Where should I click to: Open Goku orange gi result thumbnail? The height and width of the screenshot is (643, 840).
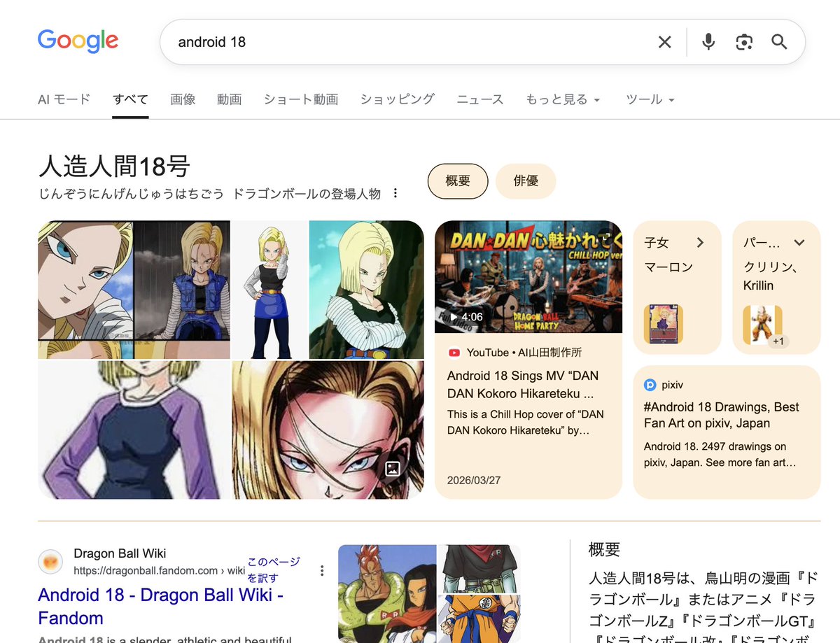479,618
